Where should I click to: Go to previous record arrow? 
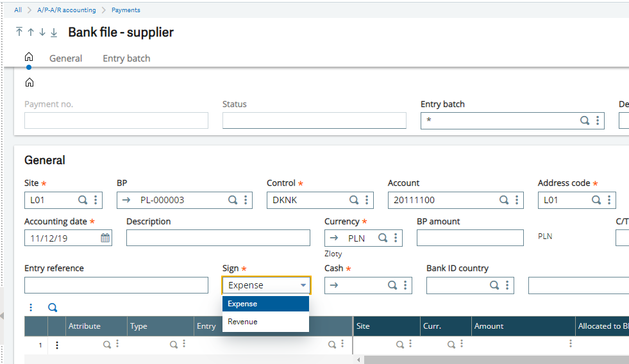[x=31, y=33]
